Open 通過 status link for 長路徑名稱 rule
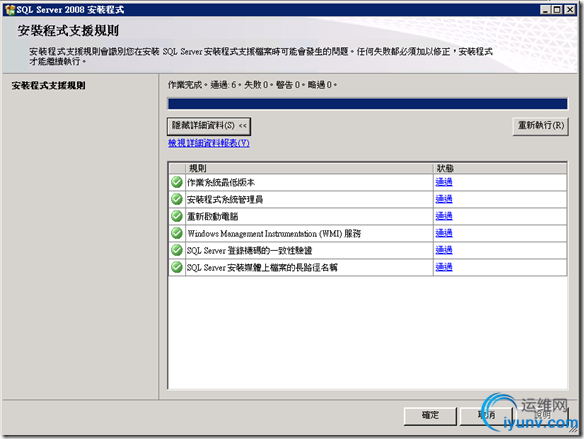 [444, 267]
